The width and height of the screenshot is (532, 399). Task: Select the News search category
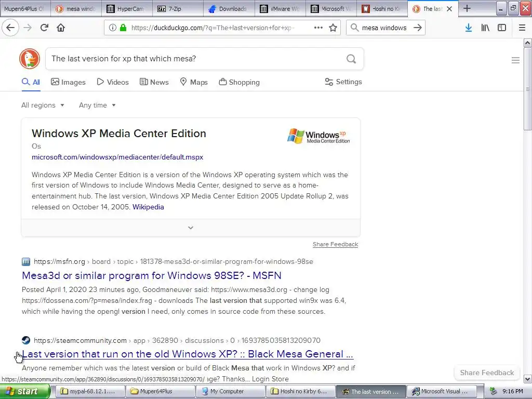point(154,82)
